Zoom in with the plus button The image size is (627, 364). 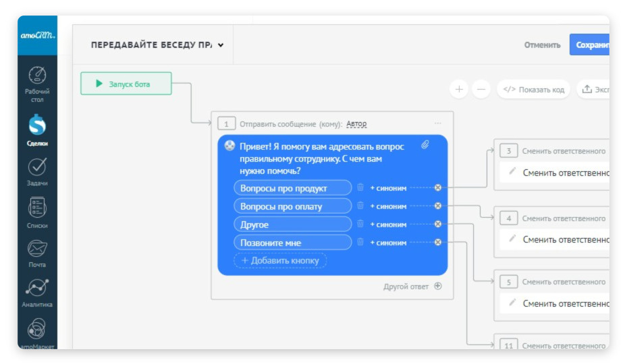click(459, 89)
